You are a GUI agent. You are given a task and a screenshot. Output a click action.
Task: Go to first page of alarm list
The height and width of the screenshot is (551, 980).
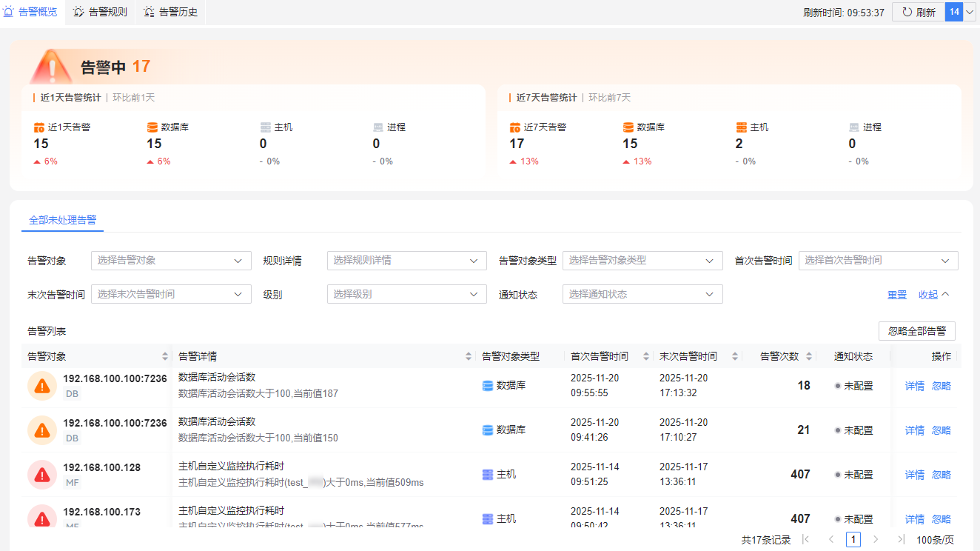pos(805,540)
